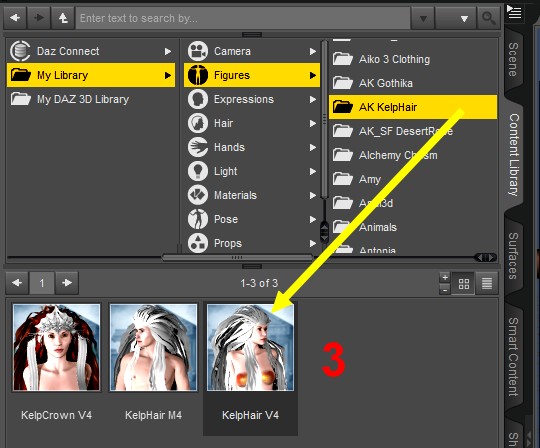
Task: Click the horizontal scrollbar under folder tree
Action: click(x=237, y=257)
